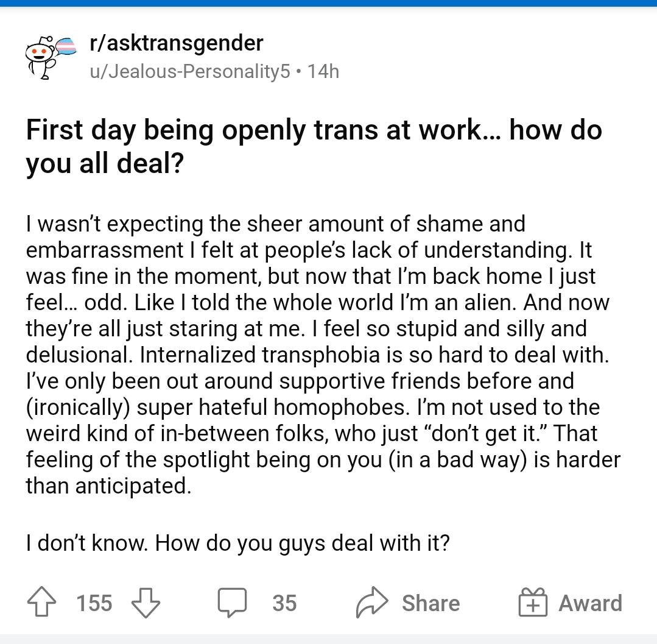The image size is (657, 644).
Task: Open the r/asktransgender subreddit link
Action: [177, 43]
